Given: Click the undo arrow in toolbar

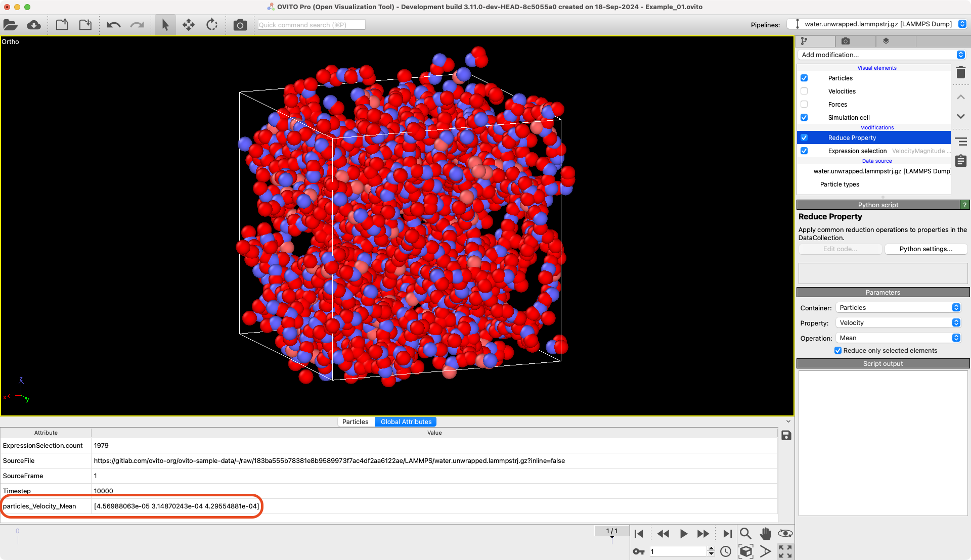Looking at the screenshot, I should point(113,25).
